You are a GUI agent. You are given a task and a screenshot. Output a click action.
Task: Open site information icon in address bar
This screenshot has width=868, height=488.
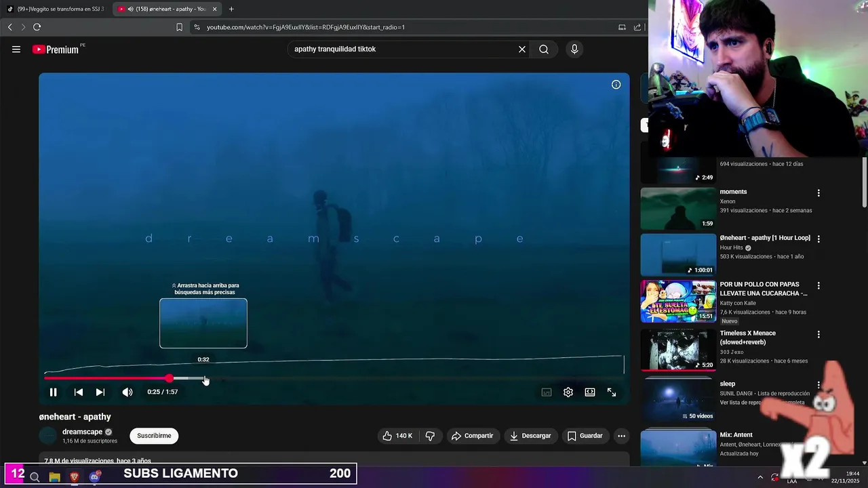pos(197,27)
